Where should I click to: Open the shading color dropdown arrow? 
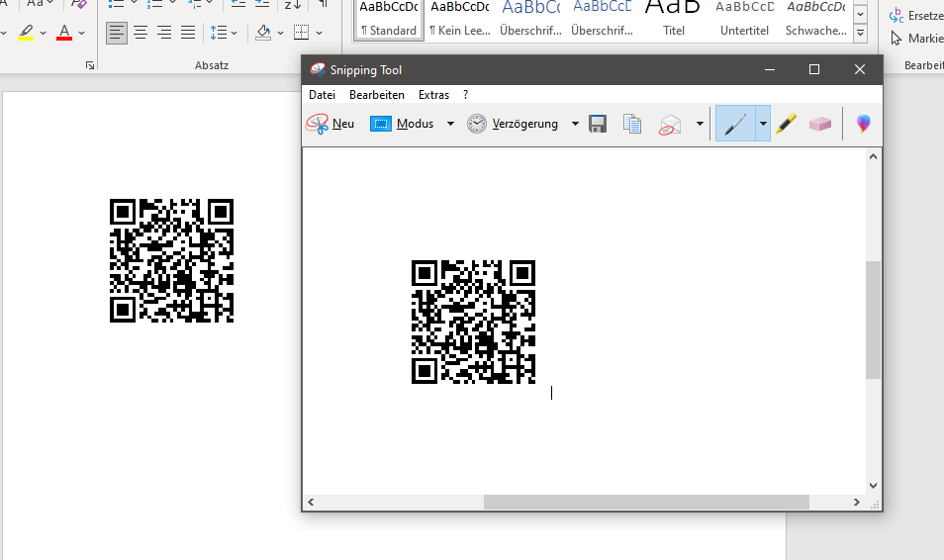pos(281,33)
